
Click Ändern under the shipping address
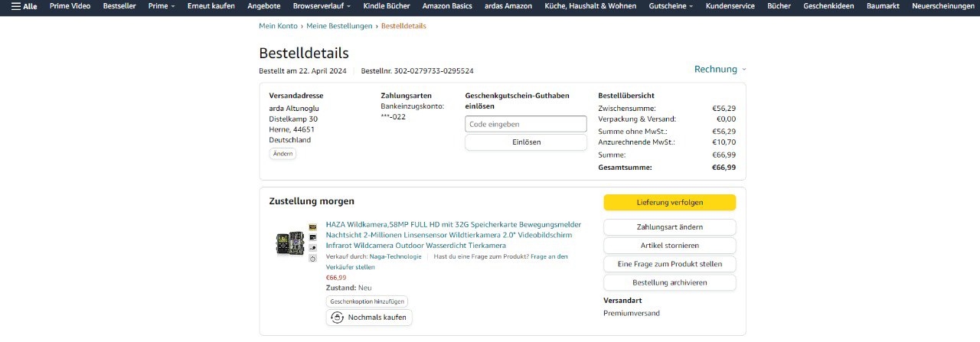283,154
